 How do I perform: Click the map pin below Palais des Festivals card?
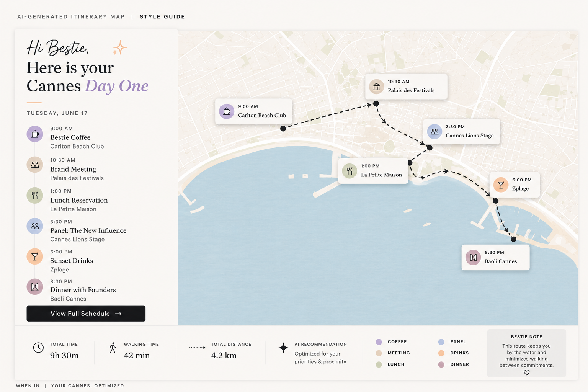[376, 103]
